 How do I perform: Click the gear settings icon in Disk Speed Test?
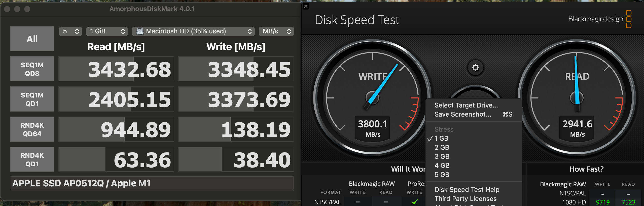point(475,68)
